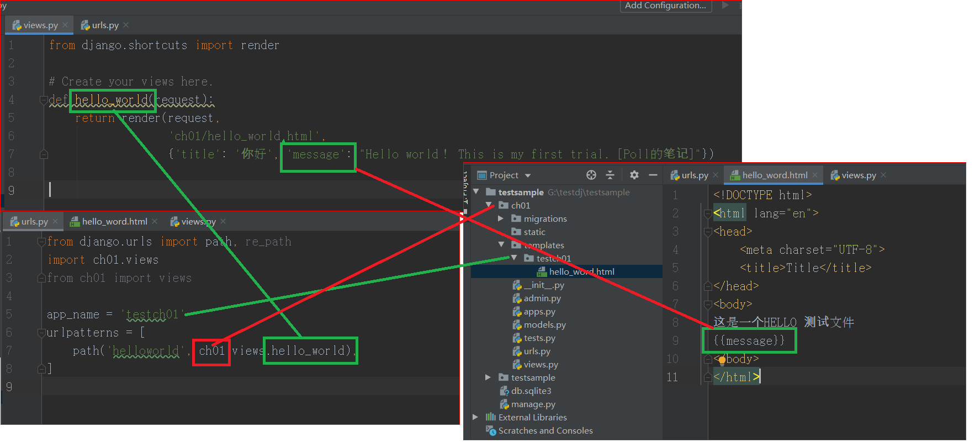This screenshot has width=980, height=443.
Task: Select urls.py in project tree
Action: pyautogui.click(x=537, y=351)
